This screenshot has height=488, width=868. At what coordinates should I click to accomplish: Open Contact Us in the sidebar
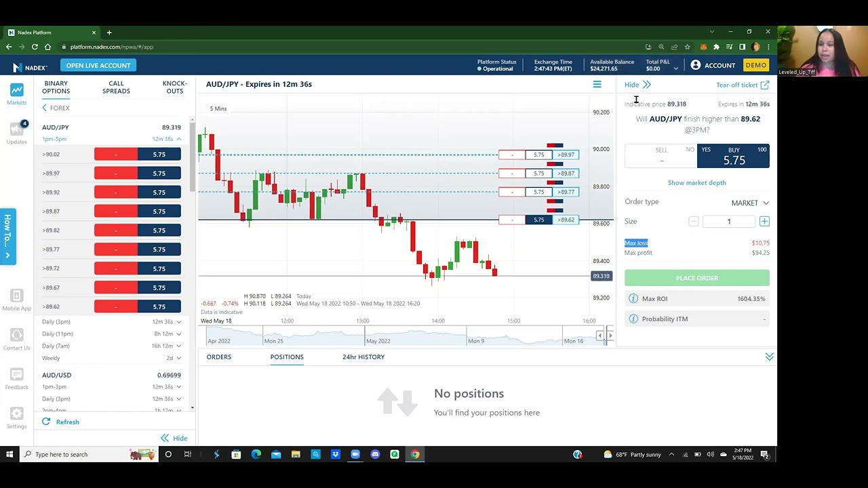pos(16,340)
